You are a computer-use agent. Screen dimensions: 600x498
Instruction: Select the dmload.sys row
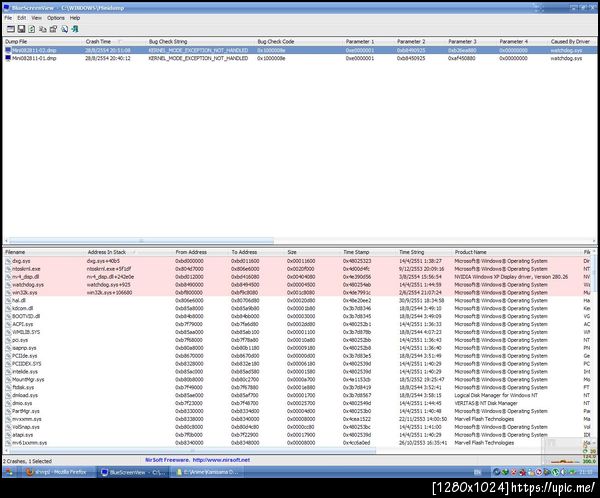[x=297, y=395]
